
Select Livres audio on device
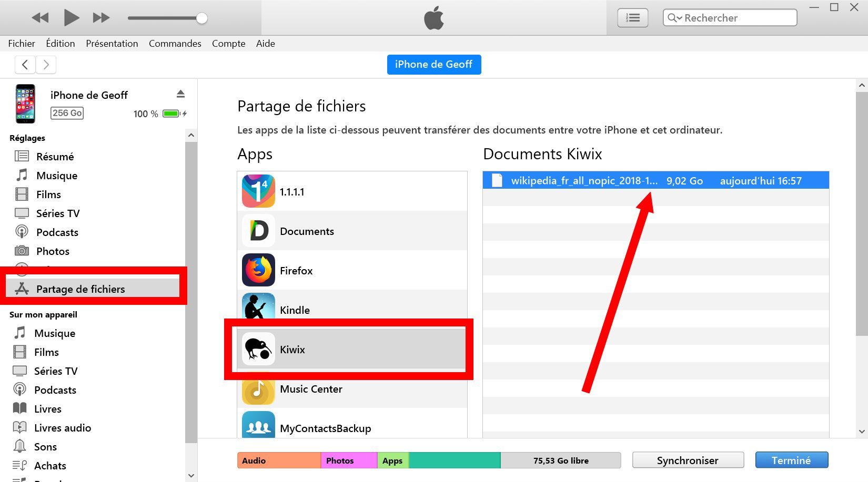62,428
